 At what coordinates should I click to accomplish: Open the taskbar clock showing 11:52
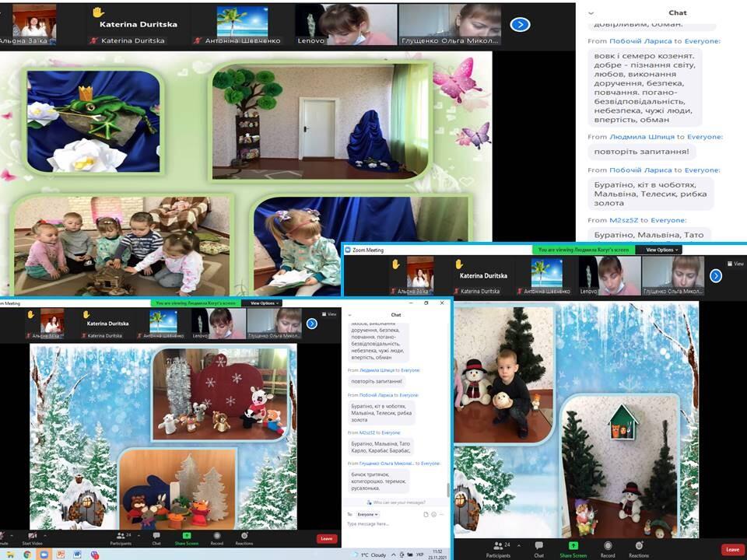click(437, 555)
